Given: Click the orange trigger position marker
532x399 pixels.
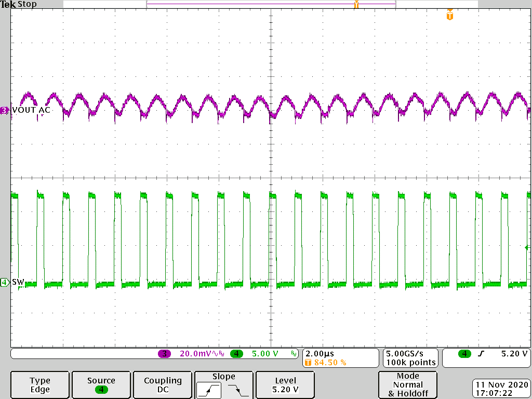Looking at the screenshot, I should click(x=449, y=15).
